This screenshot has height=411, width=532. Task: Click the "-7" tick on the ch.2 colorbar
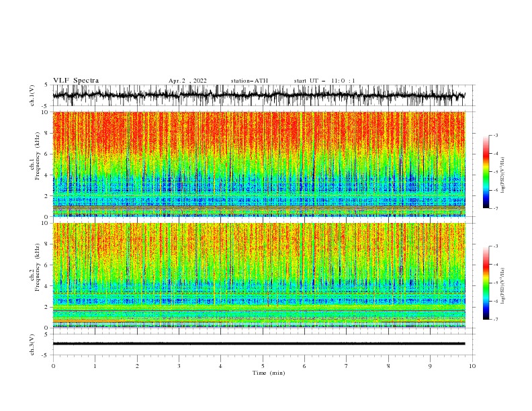(x=496, y=320)
